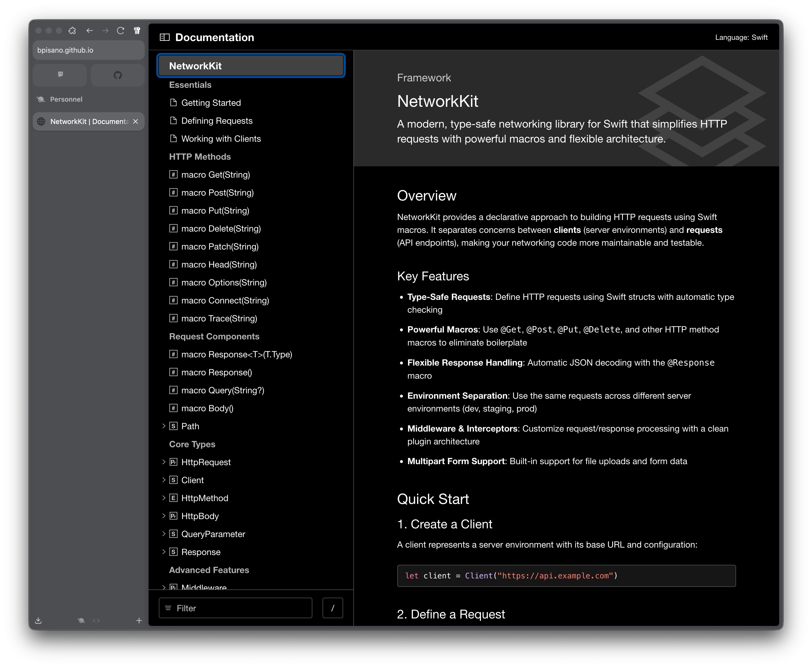This screenshot has height=668, width=812.
Task: Open the passwords keys icon
Action: (x=137, y=30)
